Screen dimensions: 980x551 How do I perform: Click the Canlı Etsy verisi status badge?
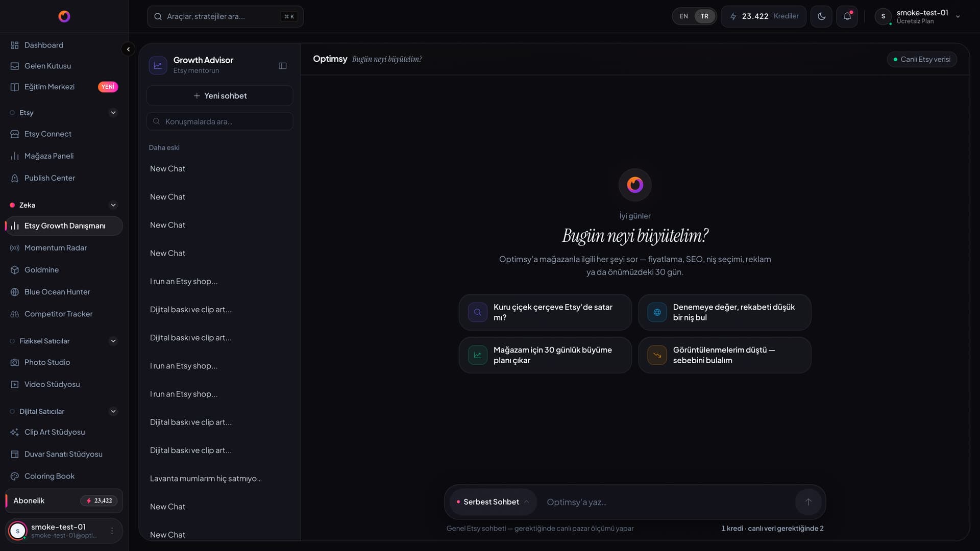click(x=922, y=59)
